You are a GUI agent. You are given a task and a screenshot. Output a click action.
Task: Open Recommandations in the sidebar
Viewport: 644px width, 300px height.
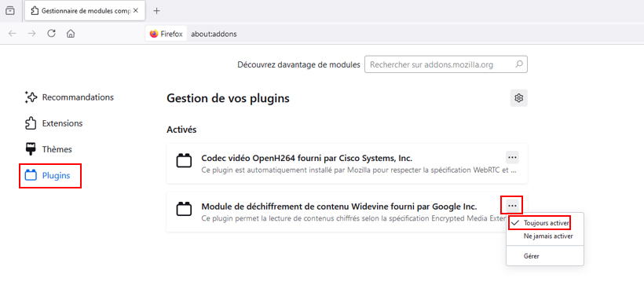tap(69, 97)
